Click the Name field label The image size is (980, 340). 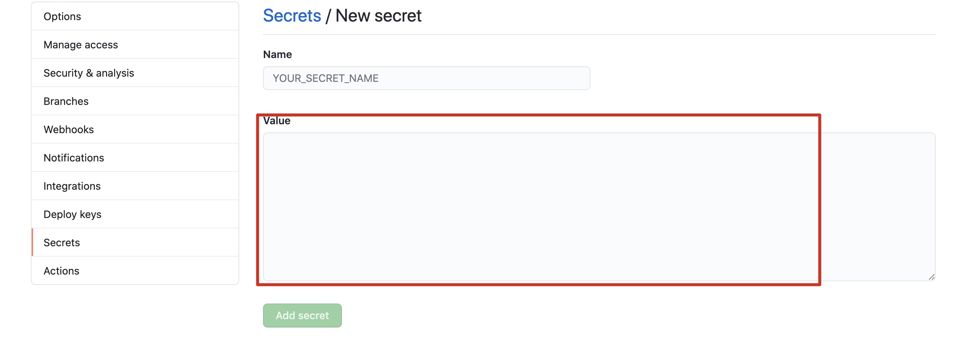tap(277, 54)
